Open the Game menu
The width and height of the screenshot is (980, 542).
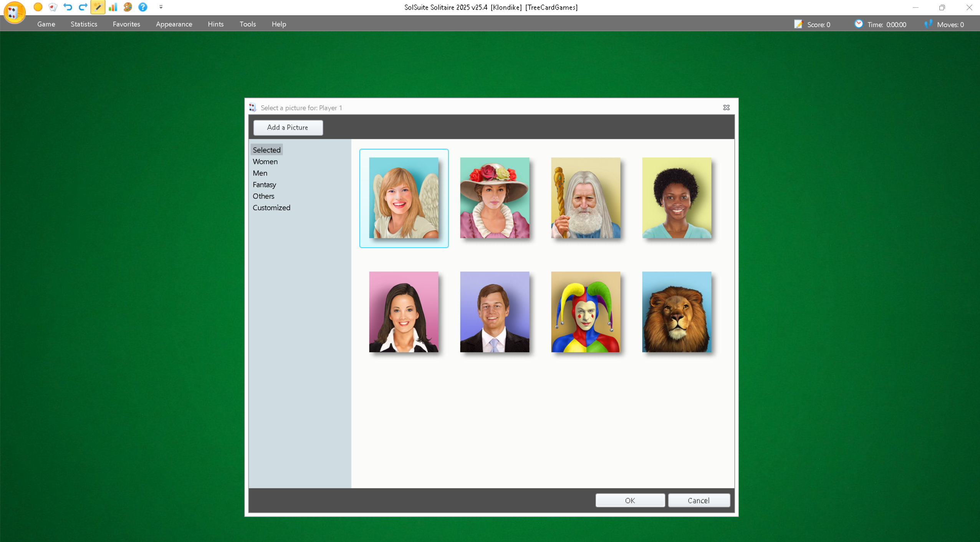[x=46, y=24]
